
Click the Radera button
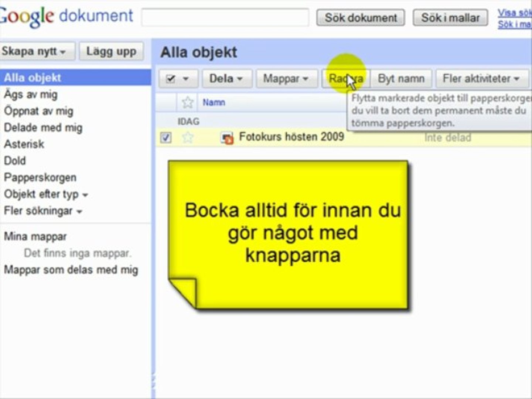click(x=346, y=78)
